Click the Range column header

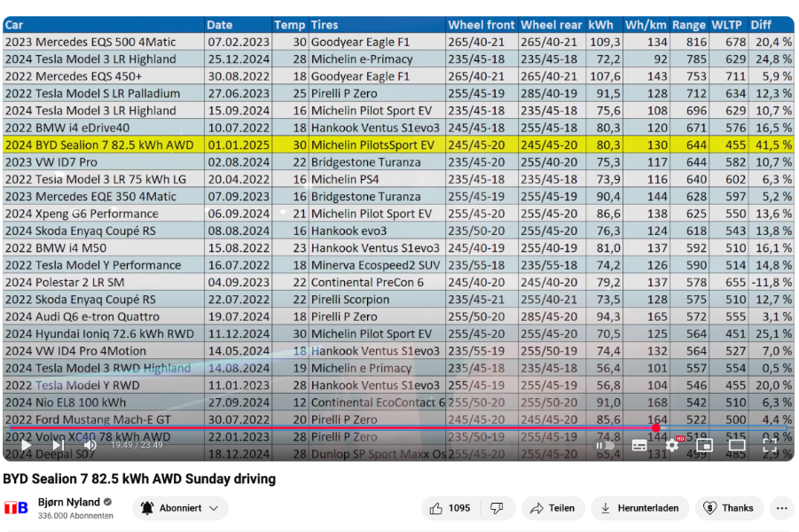(689, 25)
